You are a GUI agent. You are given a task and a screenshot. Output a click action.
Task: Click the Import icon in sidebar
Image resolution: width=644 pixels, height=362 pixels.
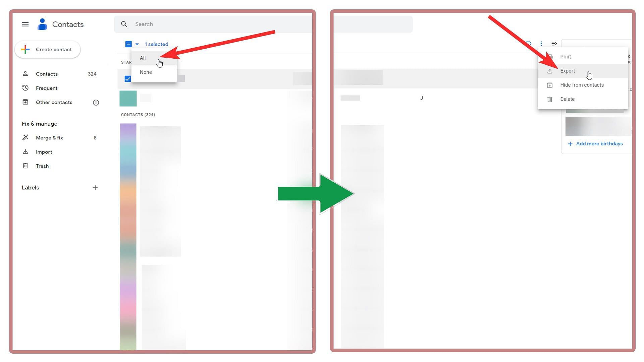25,152
